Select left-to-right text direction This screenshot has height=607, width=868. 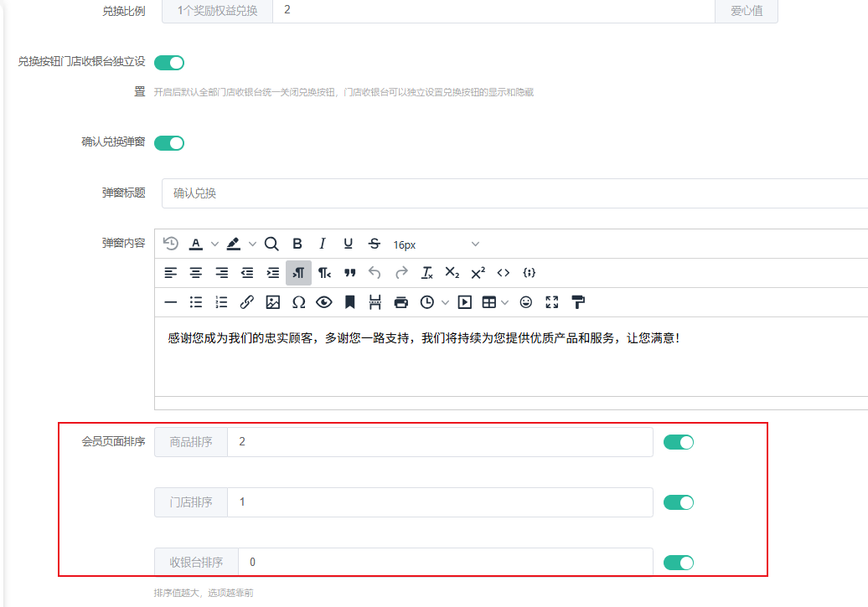coord(299,273)
